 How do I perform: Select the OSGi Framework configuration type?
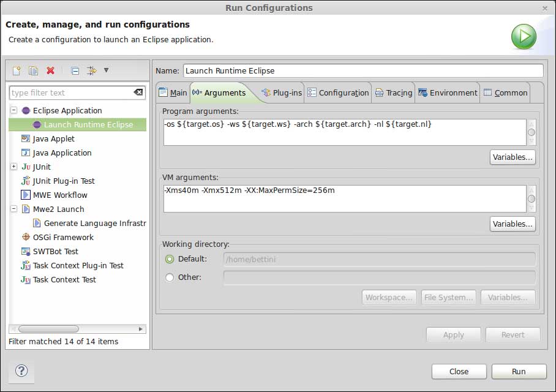click(63, 237)
